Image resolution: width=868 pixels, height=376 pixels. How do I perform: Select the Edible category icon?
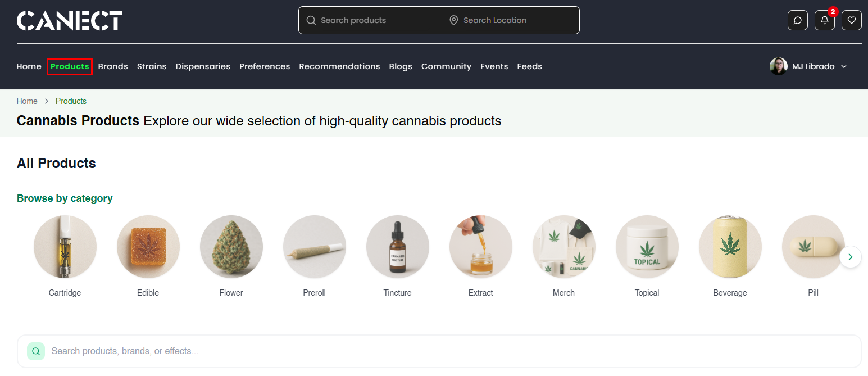148,247
